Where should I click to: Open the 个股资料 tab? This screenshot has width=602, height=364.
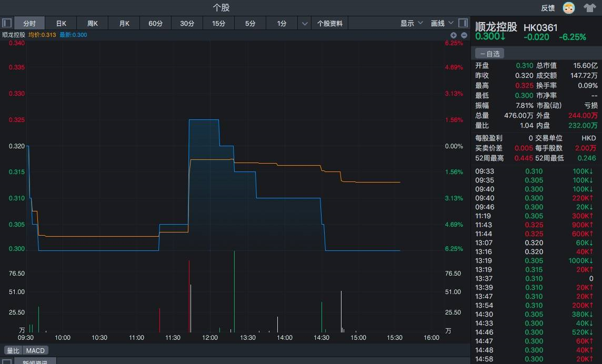[330, 24]
